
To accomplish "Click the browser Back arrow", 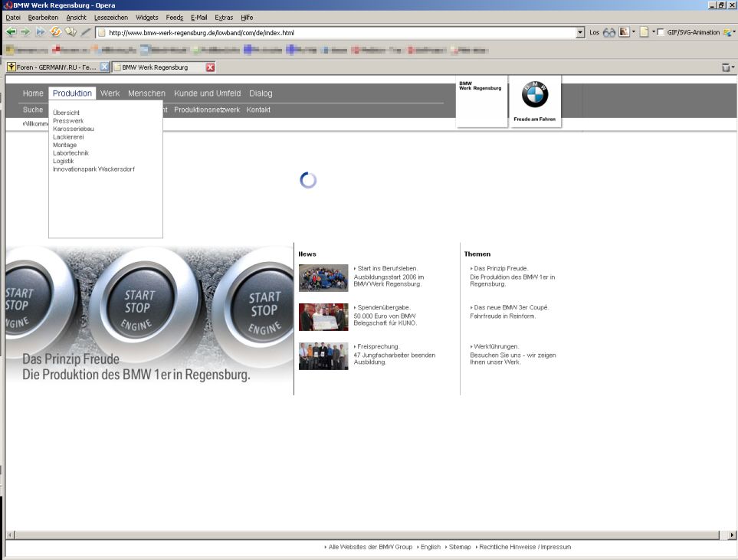I will pyautogui.click(x=11, y=32).
